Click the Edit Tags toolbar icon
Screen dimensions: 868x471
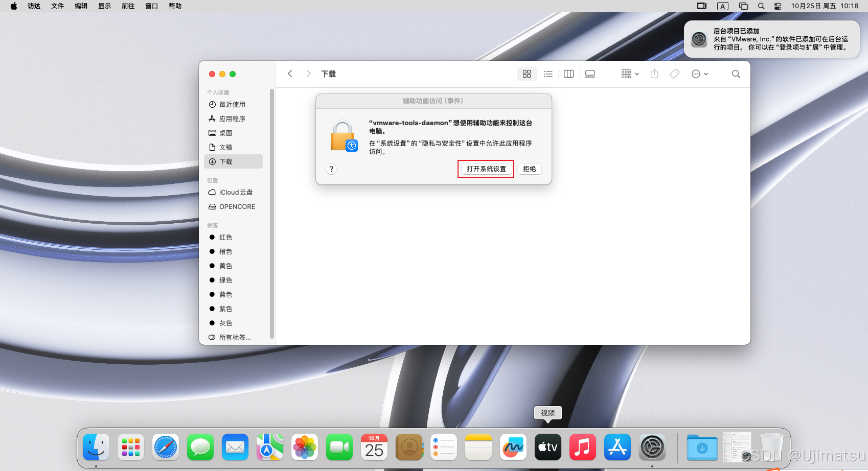pyautogui.click(x=675, y=74)
